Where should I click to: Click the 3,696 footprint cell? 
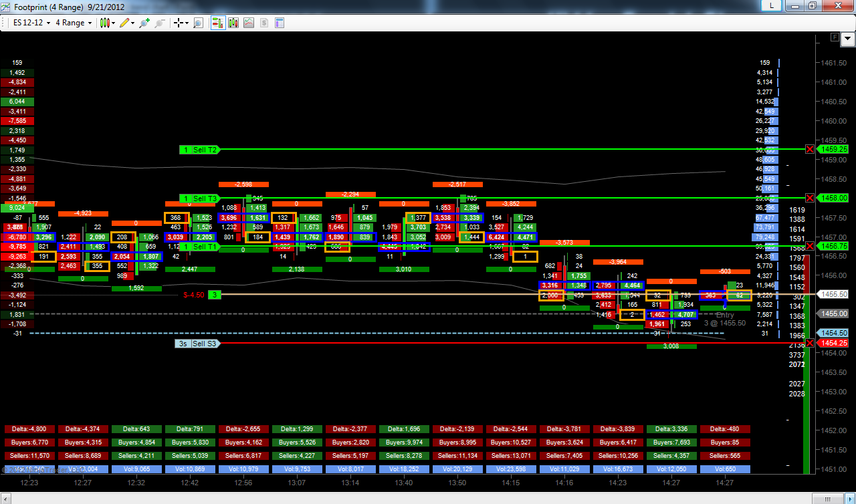click(x=229, y=218)
